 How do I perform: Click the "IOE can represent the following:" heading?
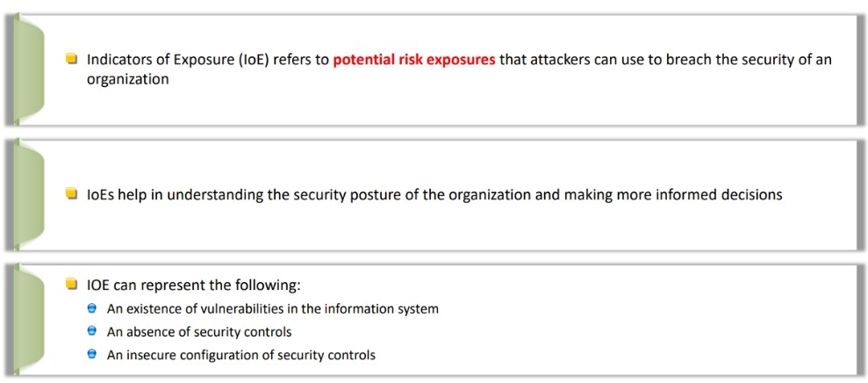pos(193,286)
